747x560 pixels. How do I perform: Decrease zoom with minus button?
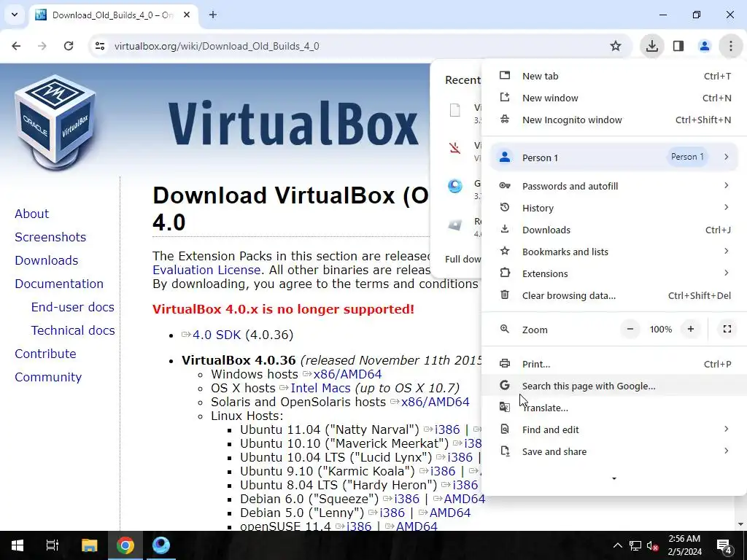[x=630, y=329]
